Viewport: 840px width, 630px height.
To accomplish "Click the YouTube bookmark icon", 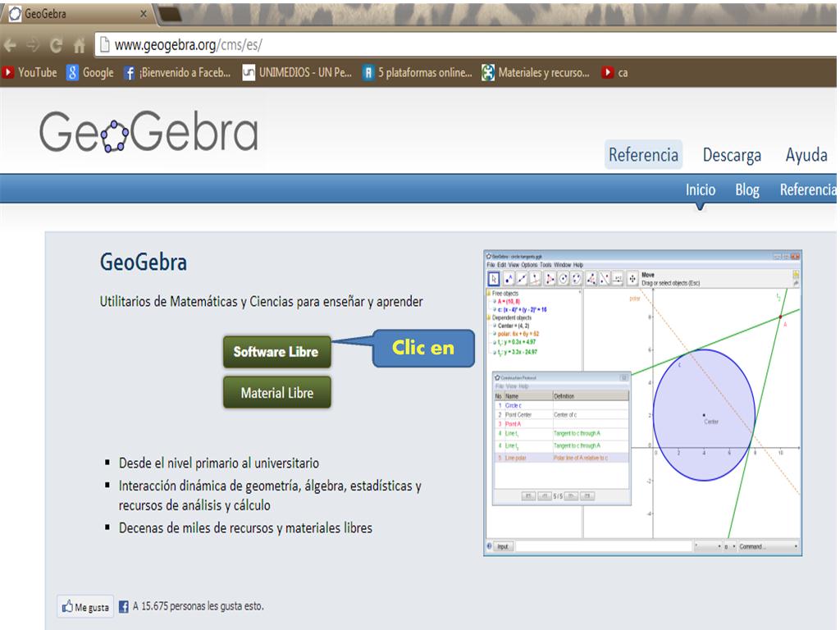I will click(8, 72).
